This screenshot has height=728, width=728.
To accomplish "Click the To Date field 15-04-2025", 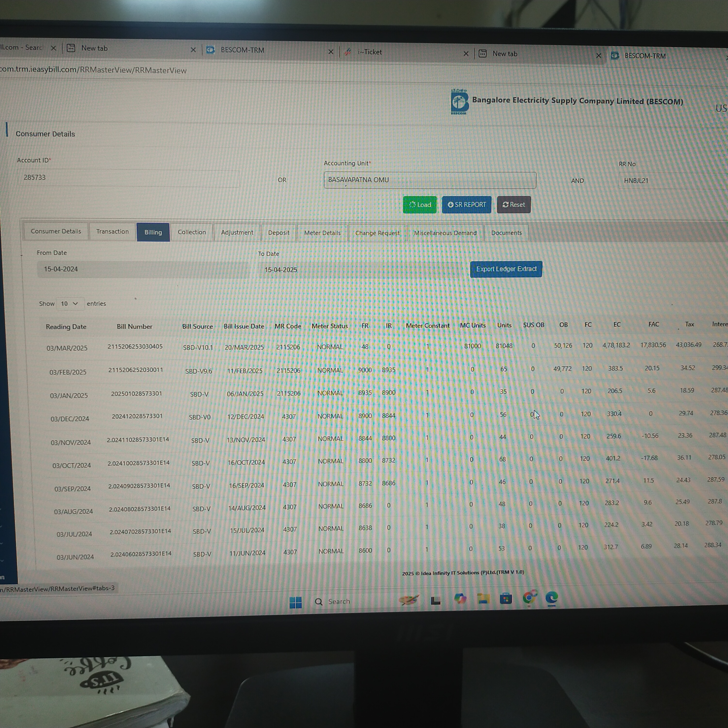I will (360, 270).
